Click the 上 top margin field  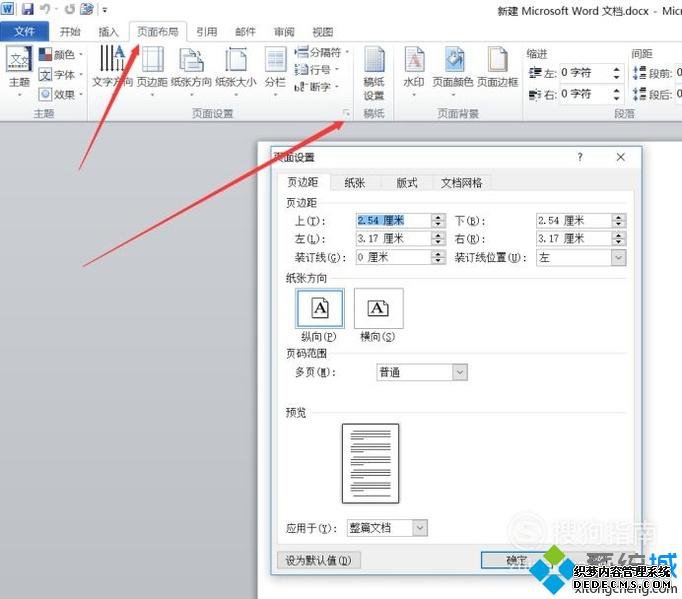tap(394, 221)
